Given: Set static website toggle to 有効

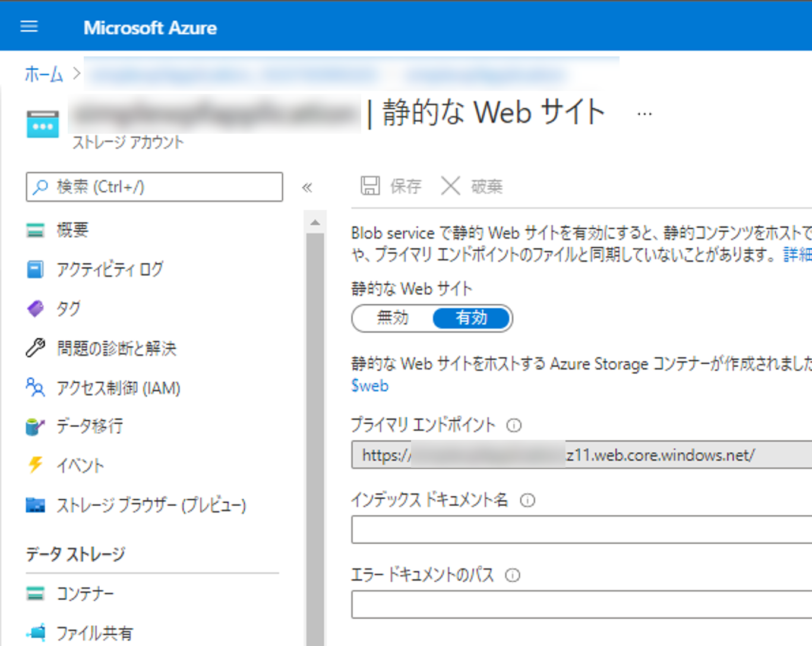Looking at the screenshot, I should [x=471, y=318].
